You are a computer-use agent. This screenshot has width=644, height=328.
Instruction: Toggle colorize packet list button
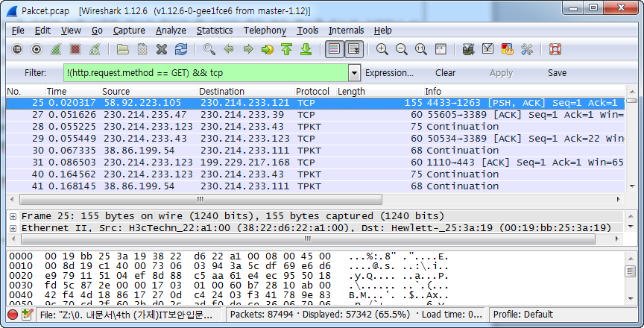point(335,50)
